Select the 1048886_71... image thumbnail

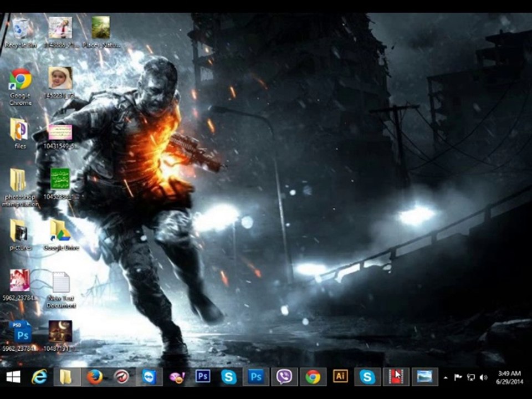60,32
